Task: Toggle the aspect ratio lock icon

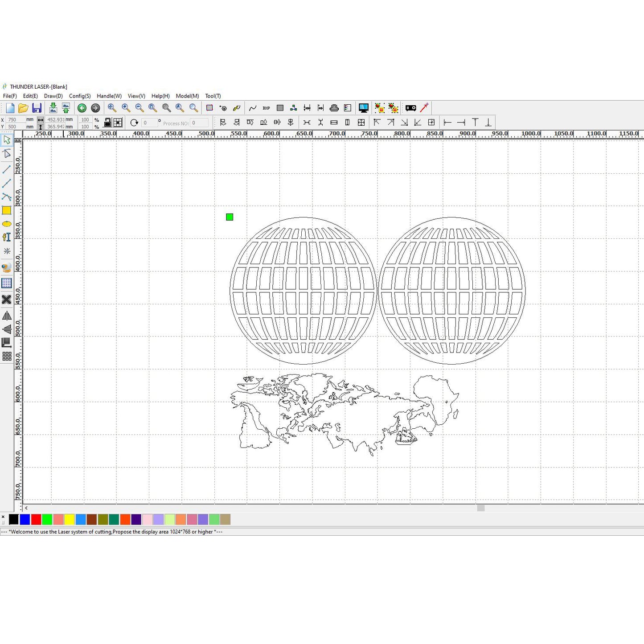Action: (x=107, y=123)
